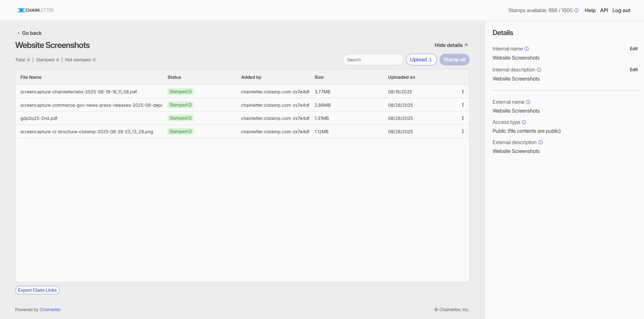Click the stamps available info icon
Screen dimensions: 644x319
[x=577, y=10]
